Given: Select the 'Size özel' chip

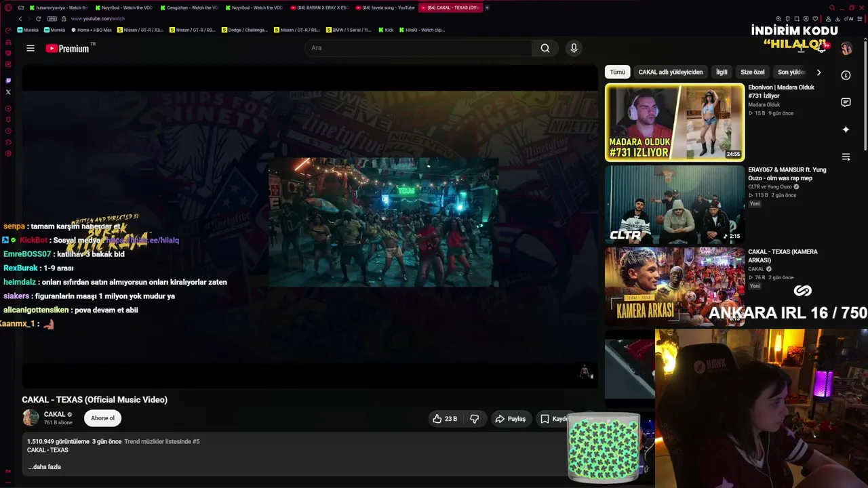Looking at the screenshot, I should tap(752, 72).
